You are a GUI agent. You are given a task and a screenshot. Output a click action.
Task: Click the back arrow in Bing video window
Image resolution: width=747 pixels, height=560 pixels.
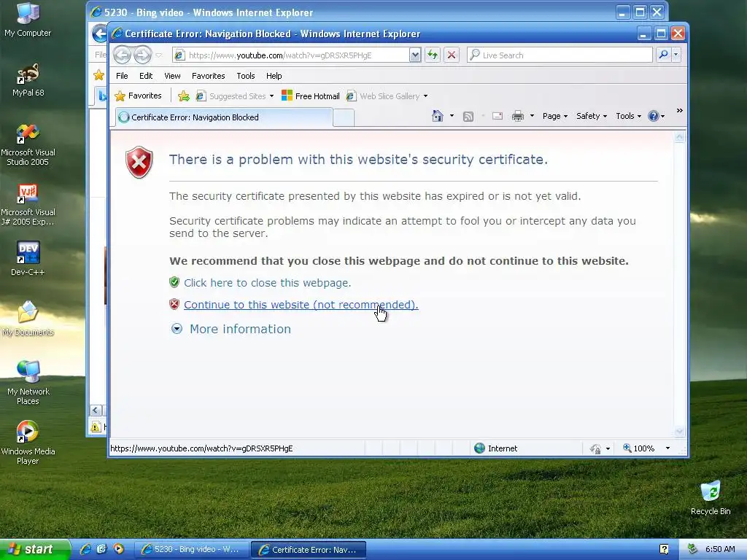[x=98, y=34]
